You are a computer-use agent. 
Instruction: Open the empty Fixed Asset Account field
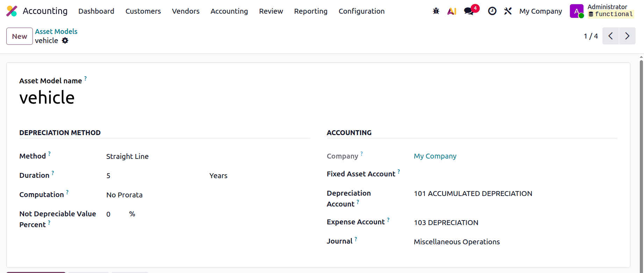(515, 174)
